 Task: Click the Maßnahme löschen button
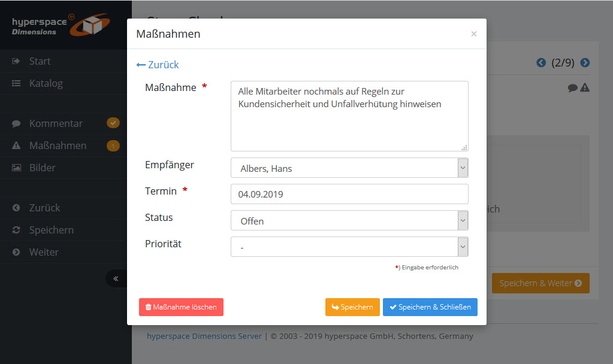click(x=181, y=307)
